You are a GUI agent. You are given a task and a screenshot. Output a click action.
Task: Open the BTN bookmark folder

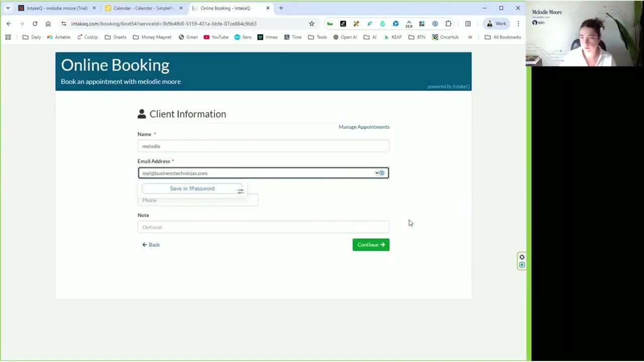(417, 37)
